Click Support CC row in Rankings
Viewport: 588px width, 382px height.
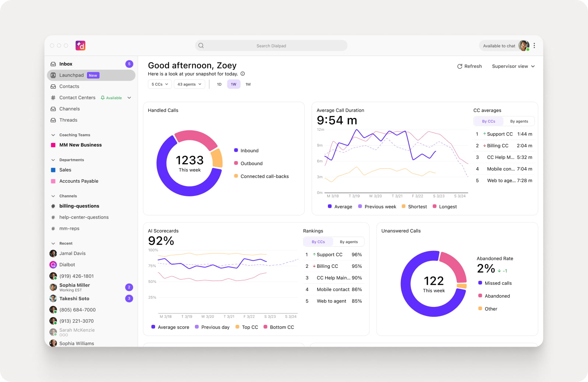333,255
